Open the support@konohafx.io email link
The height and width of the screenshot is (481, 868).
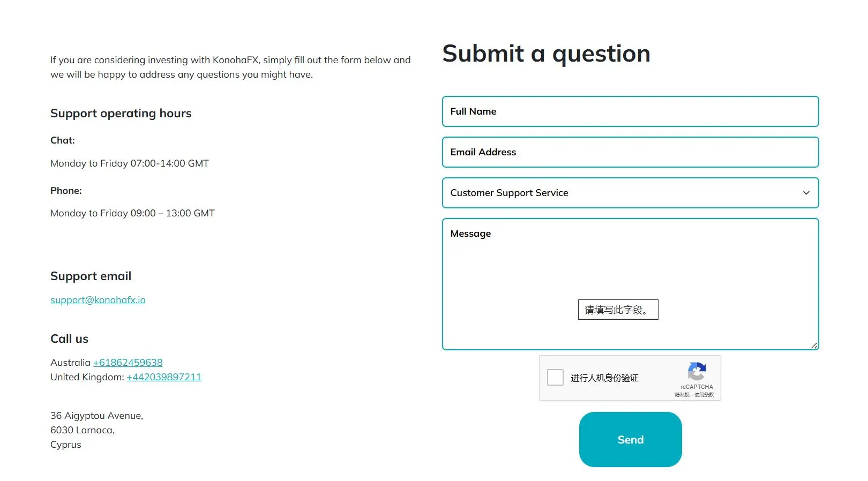98,300
